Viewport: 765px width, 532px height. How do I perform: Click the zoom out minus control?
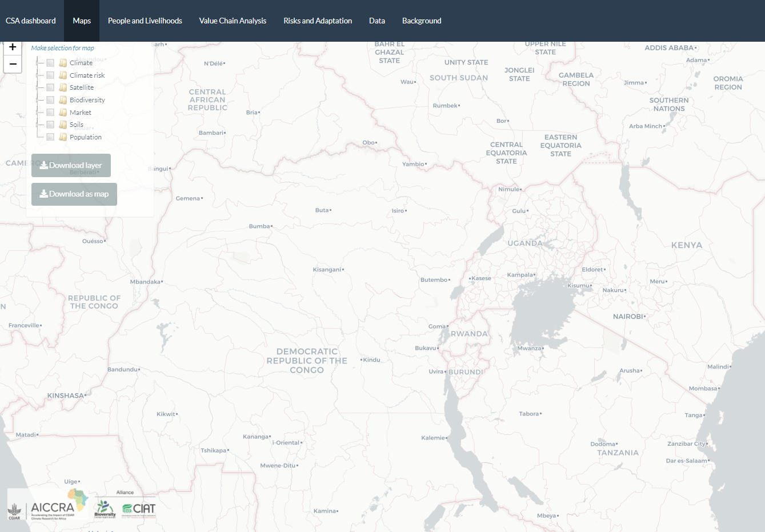tap(13, 65)
